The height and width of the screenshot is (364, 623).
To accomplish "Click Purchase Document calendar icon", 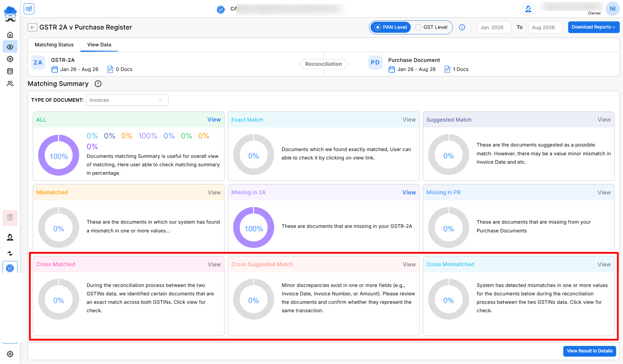I will click(392, 69).
